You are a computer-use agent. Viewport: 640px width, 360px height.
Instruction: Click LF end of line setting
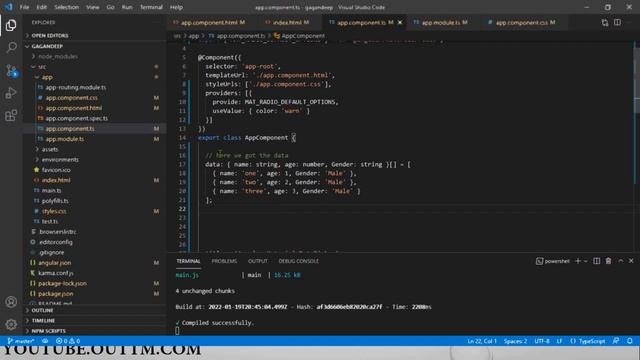point(559,341)
